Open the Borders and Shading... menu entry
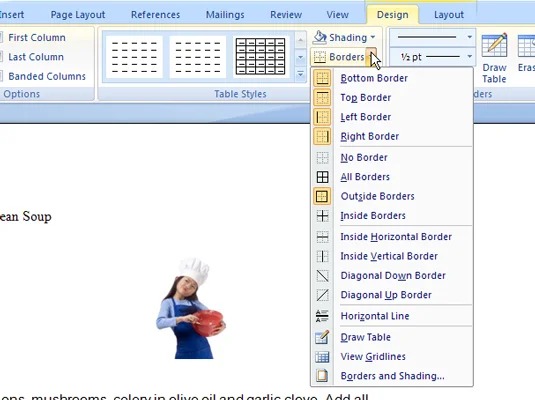Image resolution: width=535 pixels, height=400 pixels. pyautogui.click(x=392, y=376)
